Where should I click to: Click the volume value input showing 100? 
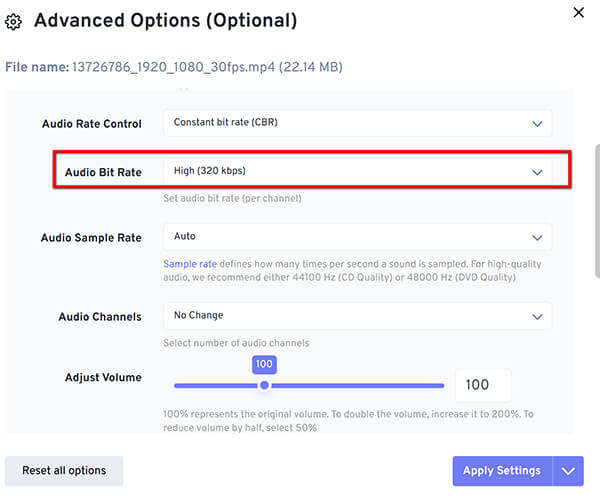(483, 385)
